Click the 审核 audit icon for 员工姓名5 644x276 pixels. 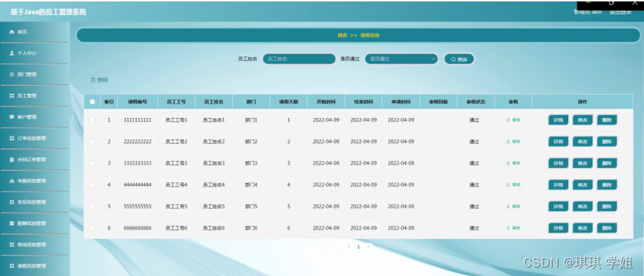tap(508, 207)
